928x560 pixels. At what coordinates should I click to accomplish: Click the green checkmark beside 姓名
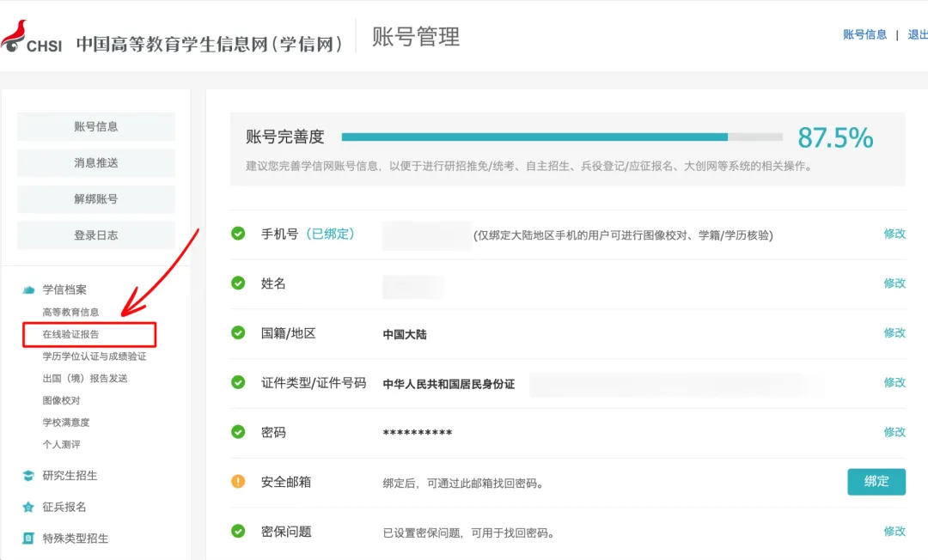click(238, 283)
